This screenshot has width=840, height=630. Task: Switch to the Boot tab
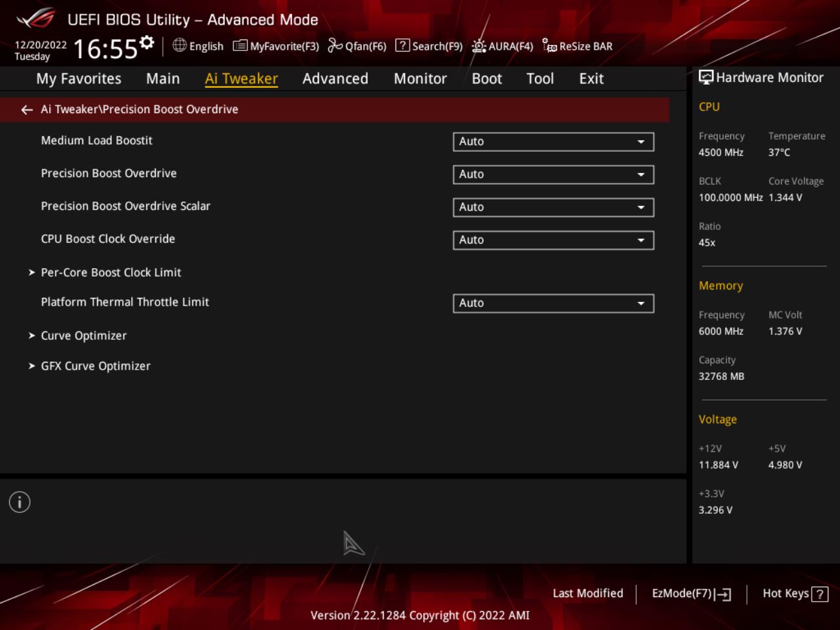487,79
